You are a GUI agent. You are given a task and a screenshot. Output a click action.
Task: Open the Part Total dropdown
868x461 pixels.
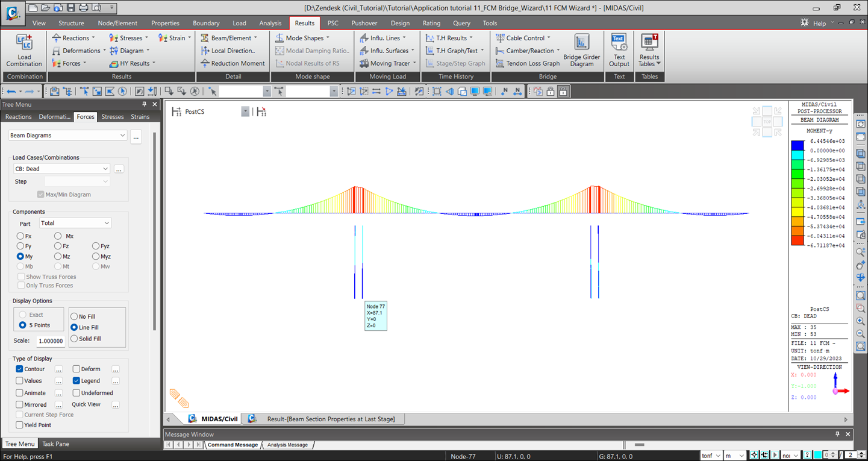(x=75, y=223)
